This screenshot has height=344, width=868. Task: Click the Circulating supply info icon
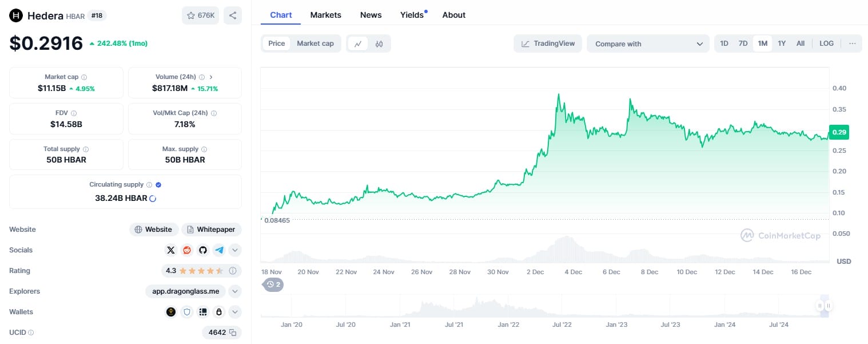coord(149,185)
